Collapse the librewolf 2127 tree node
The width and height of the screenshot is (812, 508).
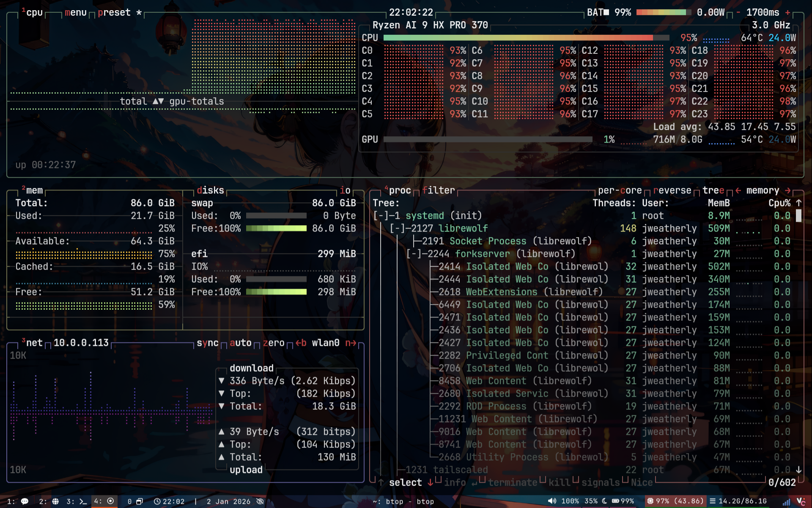[x=398, y=229]
